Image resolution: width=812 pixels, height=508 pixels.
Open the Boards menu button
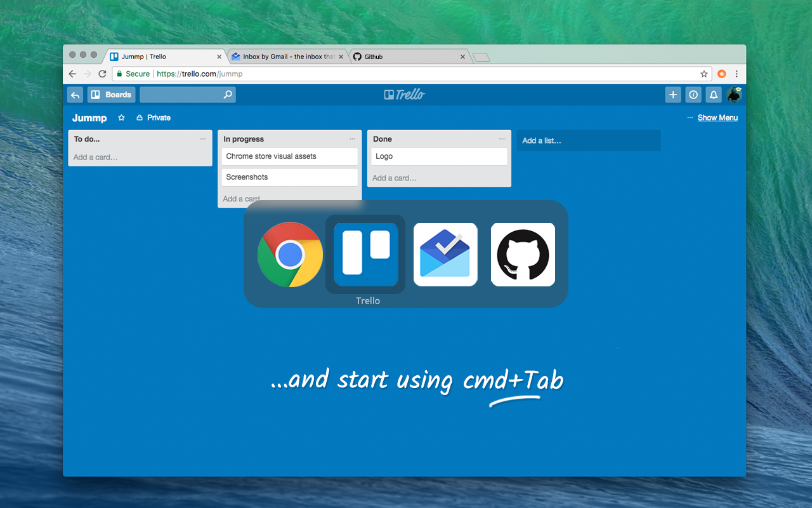point(111,95)
